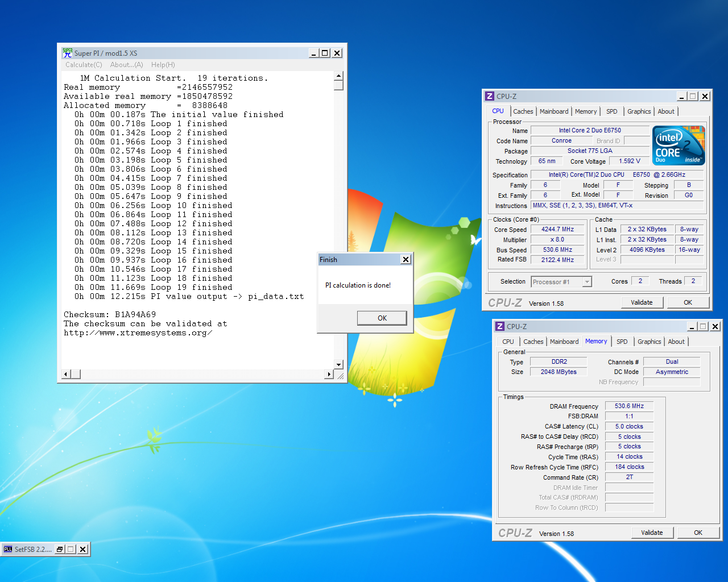Click the Checksum: B1A94A69 line in Super PI

click(x=110, y=314)
